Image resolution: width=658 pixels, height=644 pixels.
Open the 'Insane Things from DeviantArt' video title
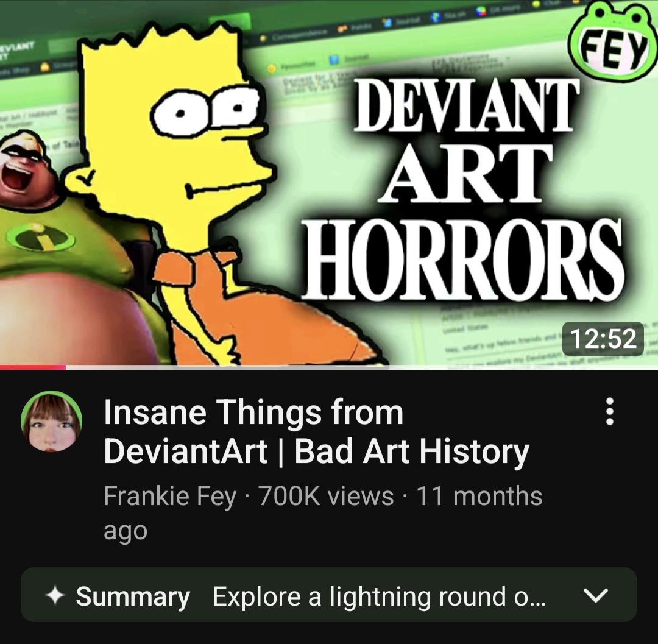click(316, 432)
